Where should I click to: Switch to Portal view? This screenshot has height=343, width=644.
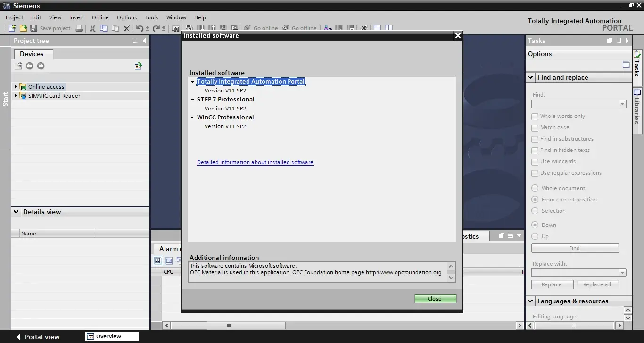tap(38, 337)
